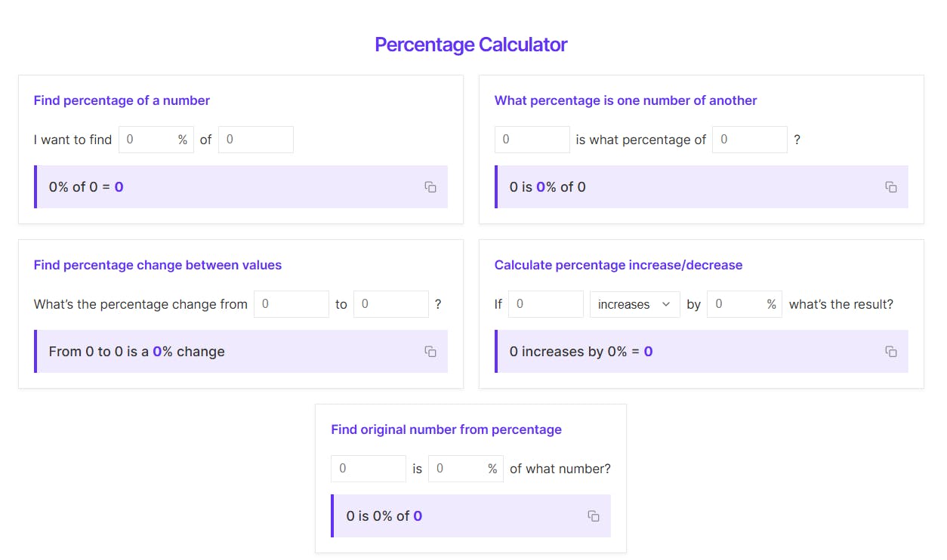
Task: Click 'Calculate percentage increase/decrease' title
Action: coord(618,265)
